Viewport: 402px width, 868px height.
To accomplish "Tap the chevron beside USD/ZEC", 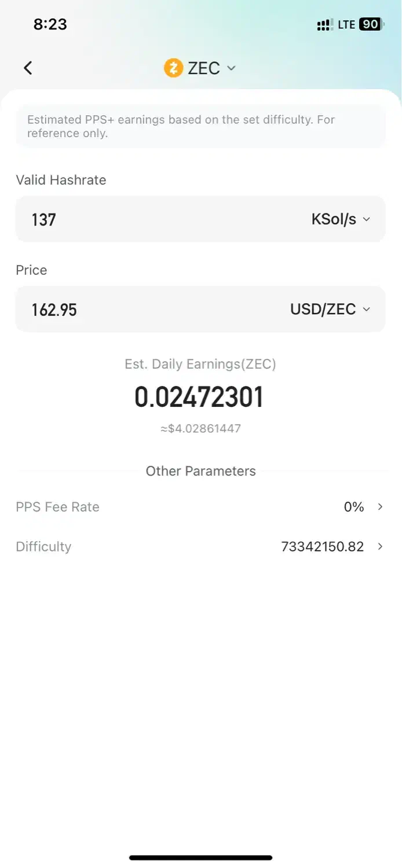I will (x=366, y=309).
